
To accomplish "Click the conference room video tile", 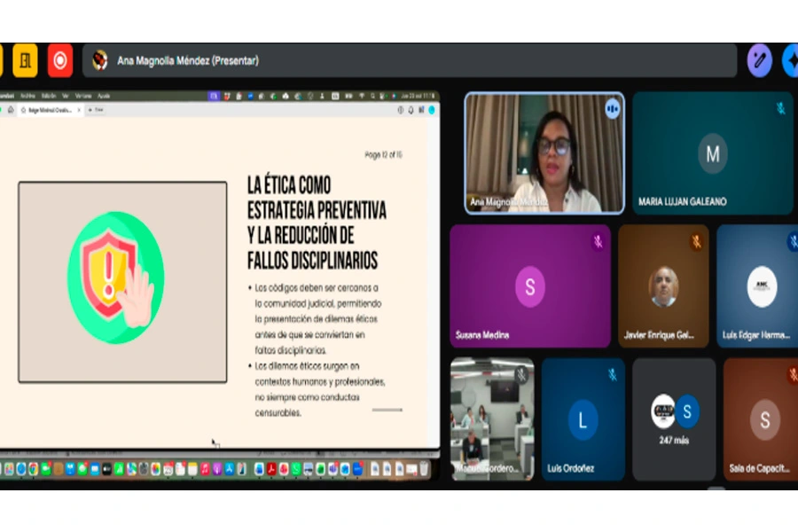I will point(491,419).
